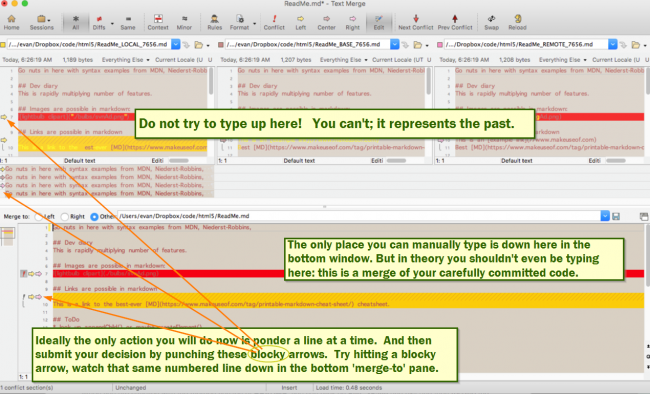Click the left pane vertical scrollbar

pyautogui.click(x=211, y=82)
